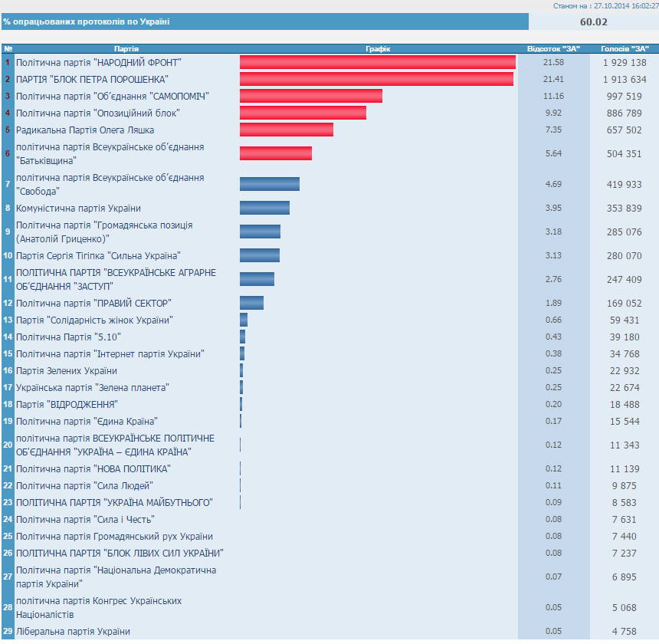Click the 59 431 votes cell
The width and height of the screenshot is (659, 644).
pyautogui.click(x=625, y=320)
